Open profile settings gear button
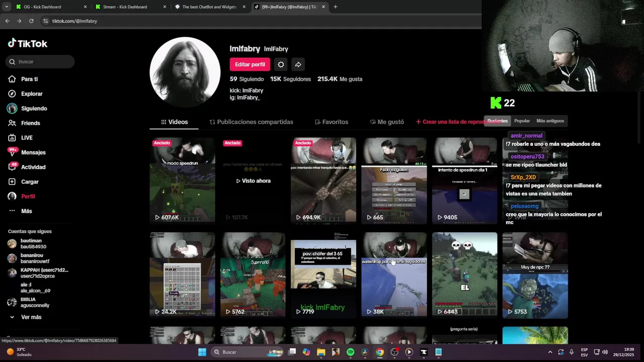Viewport: 644px width, 362px height. click(x=281, y=64)
